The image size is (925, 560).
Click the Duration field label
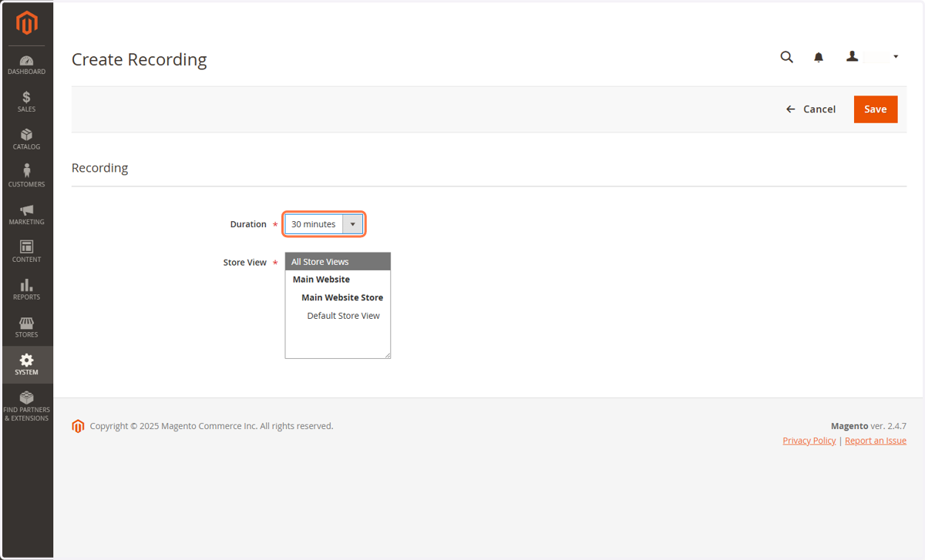(x=248, y=224)
